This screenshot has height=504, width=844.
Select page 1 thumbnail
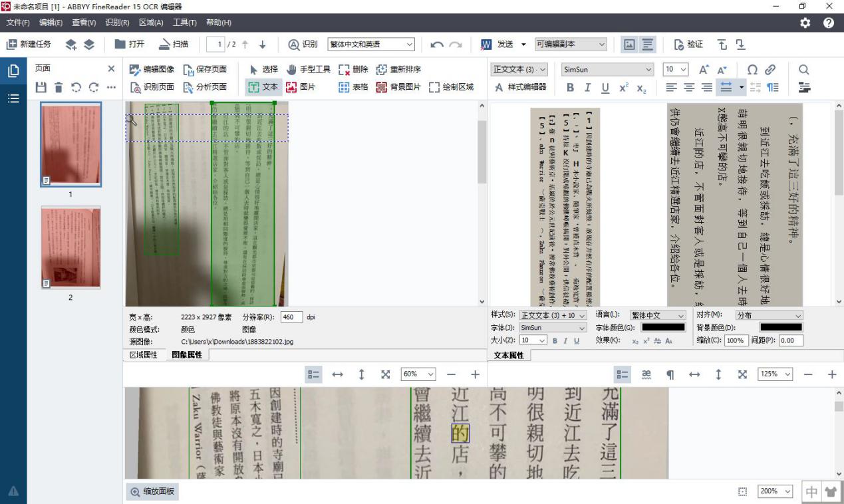pos(70,145)
